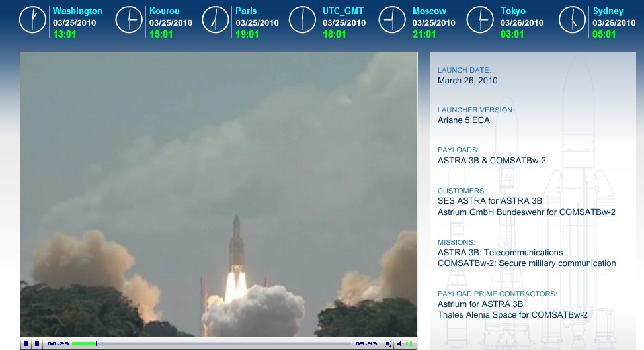Click the Washington clock icon
644x350 pixels.
32,20
